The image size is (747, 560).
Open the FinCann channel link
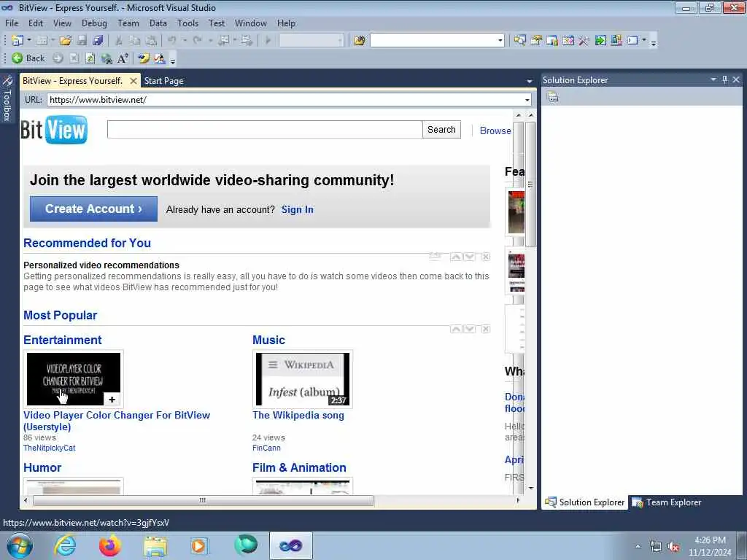266,448
